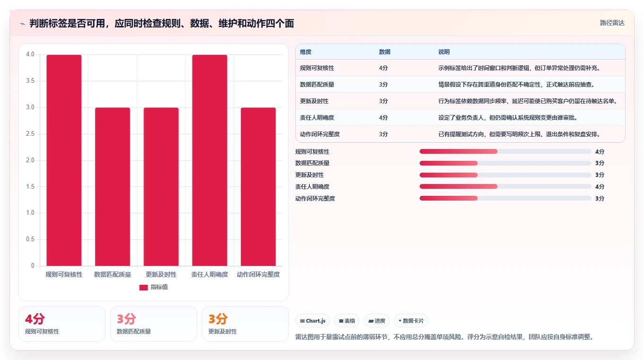Click the 规则可复核性 axis label under the chart

coord(64,274)
